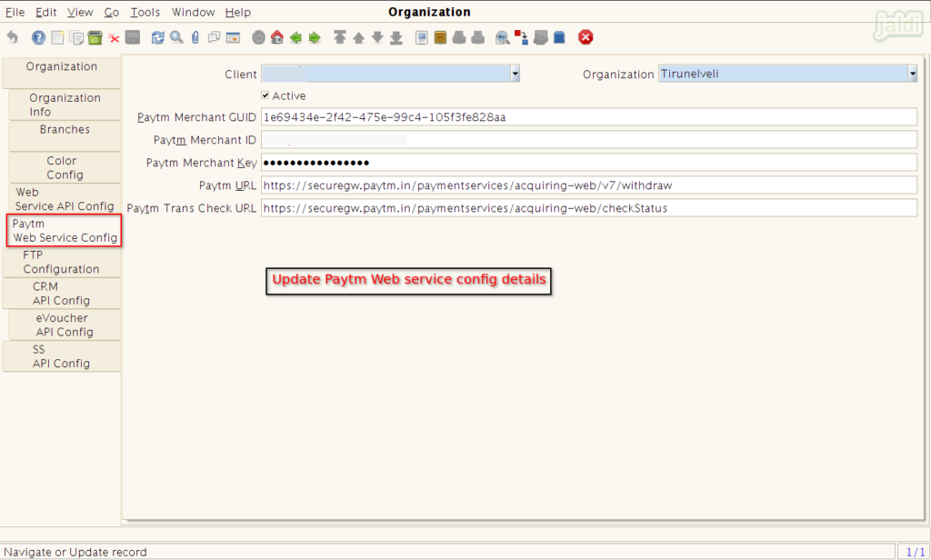The width and height of the screenshot is (931, 560).
Task: Jump to first record icon
Action: coord(340,37)
